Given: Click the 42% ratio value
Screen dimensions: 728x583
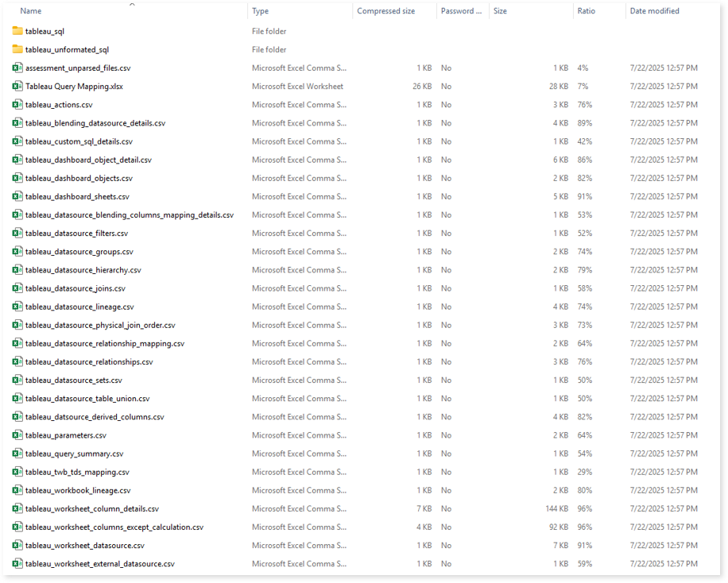Looking at the screenshot, I should pos(584,141).
